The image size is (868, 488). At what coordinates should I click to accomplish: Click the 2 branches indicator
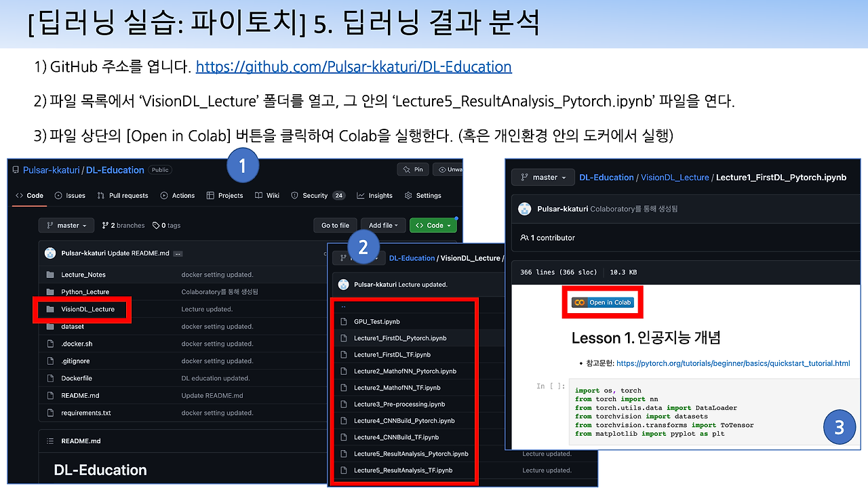tap(123, 225)
